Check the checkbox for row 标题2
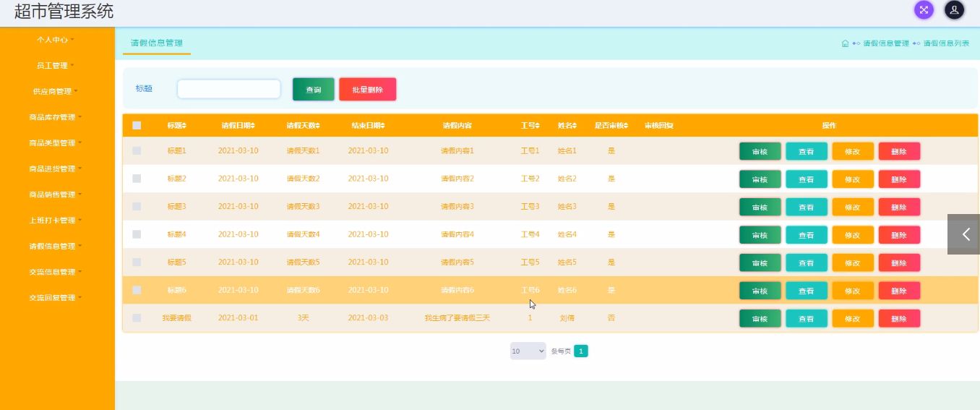This screenshot has height=410, width=980. [x=137, y=179]
